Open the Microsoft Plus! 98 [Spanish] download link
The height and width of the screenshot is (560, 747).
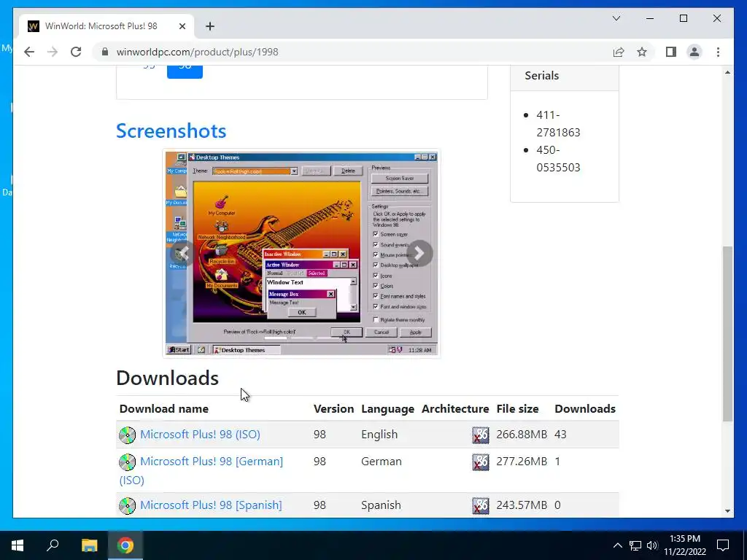[211, 505]
